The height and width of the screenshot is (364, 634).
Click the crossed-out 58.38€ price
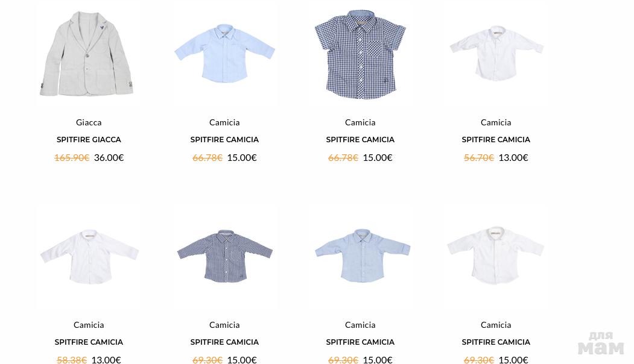click(x=72, y=360)
